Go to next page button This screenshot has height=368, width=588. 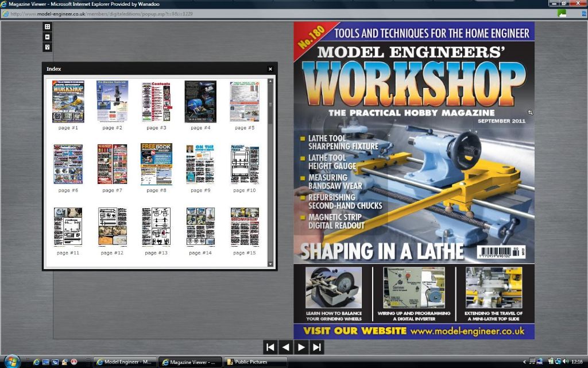301,347
